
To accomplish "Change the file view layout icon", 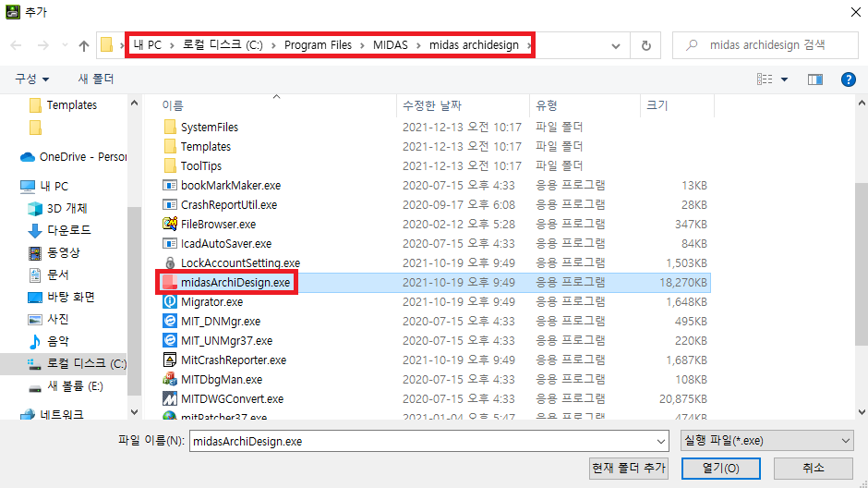I will (765, 79).
